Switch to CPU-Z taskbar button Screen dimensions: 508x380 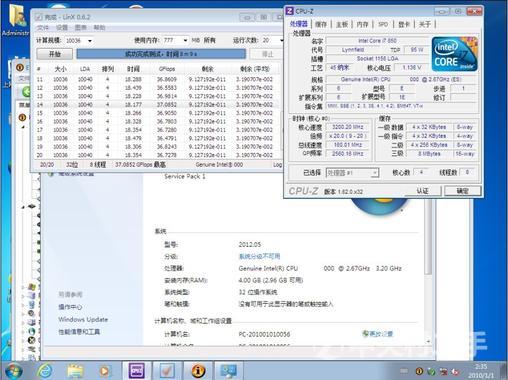[137, 371]
